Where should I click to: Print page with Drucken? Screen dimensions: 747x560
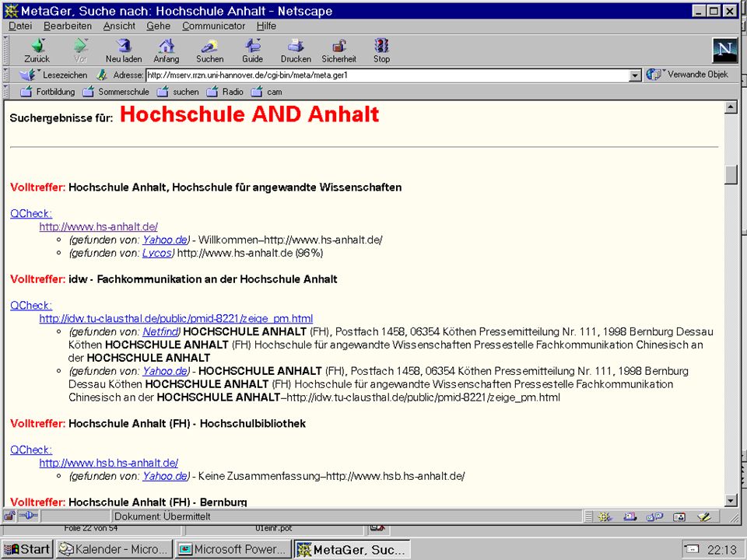(296, 51)
